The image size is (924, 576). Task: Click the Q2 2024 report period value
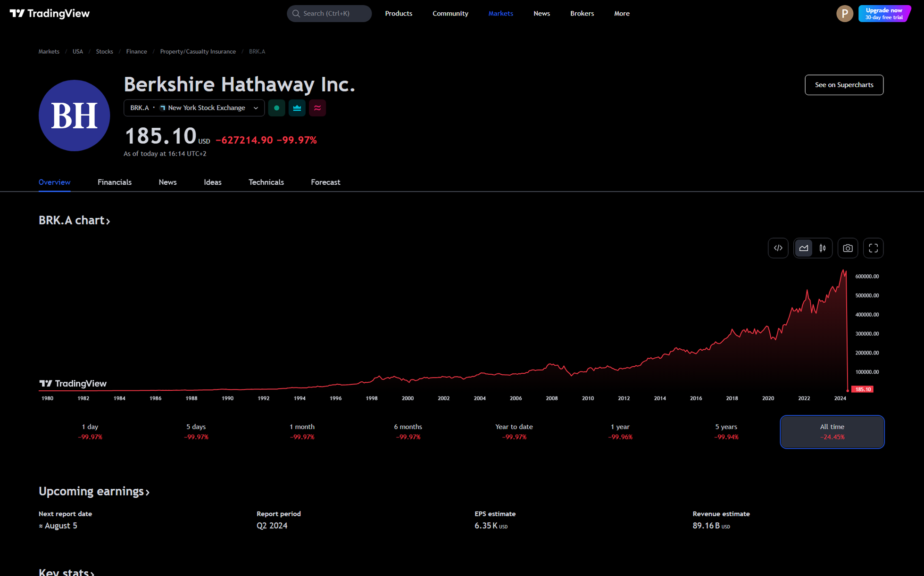click(272, 526)
